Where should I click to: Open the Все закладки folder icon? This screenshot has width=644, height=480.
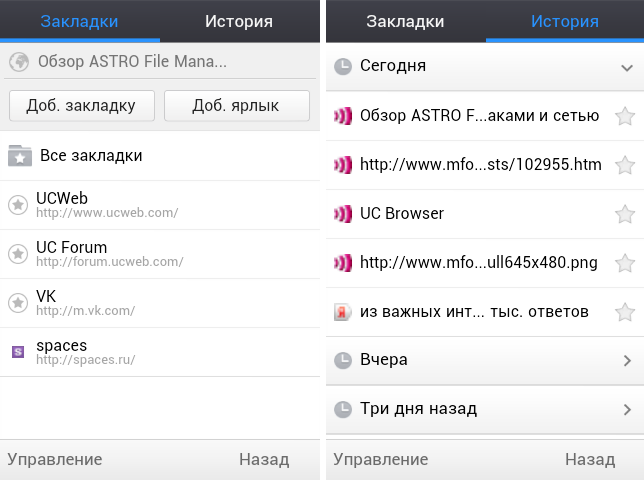pos(20,156)
